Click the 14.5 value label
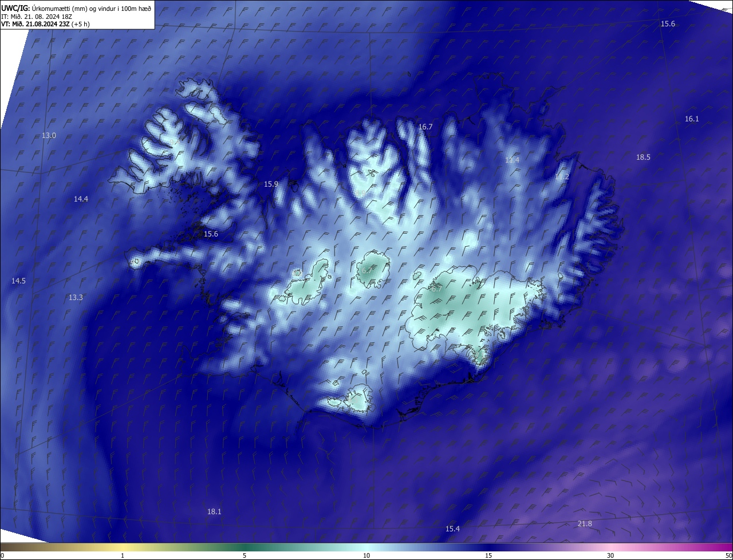733x560 pixels. (18, 281)
